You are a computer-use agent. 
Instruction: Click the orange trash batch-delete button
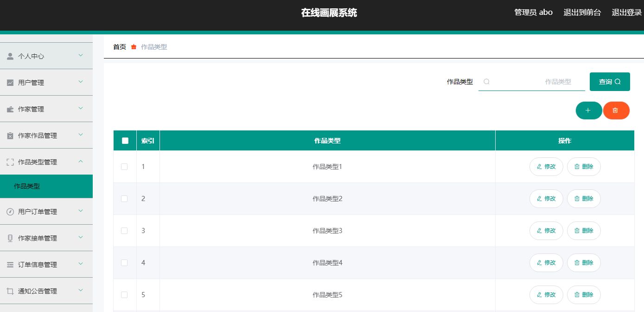click(x=616, y=110)
